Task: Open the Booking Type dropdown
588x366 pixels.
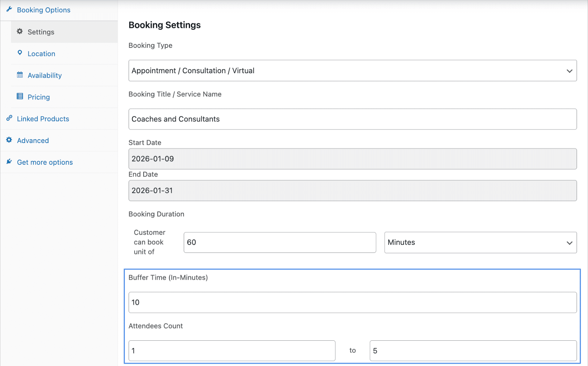Action: coord(352,71)
